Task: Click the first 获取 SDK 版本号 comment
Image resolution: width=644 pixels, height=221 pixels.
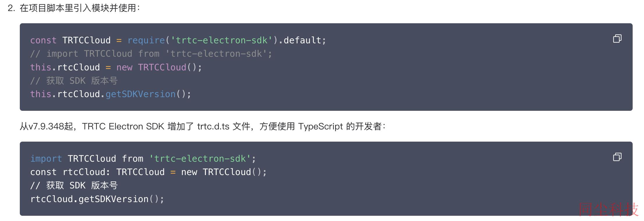Action: pyautogui.click(x=74, y=81)
